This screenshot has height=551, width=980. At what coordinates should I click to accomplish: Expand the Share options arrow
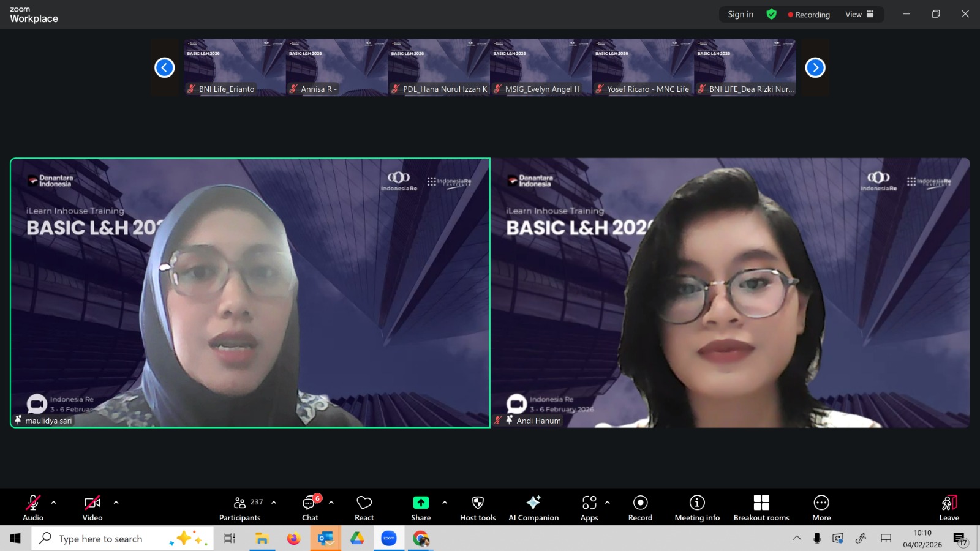tap(445, 503)
